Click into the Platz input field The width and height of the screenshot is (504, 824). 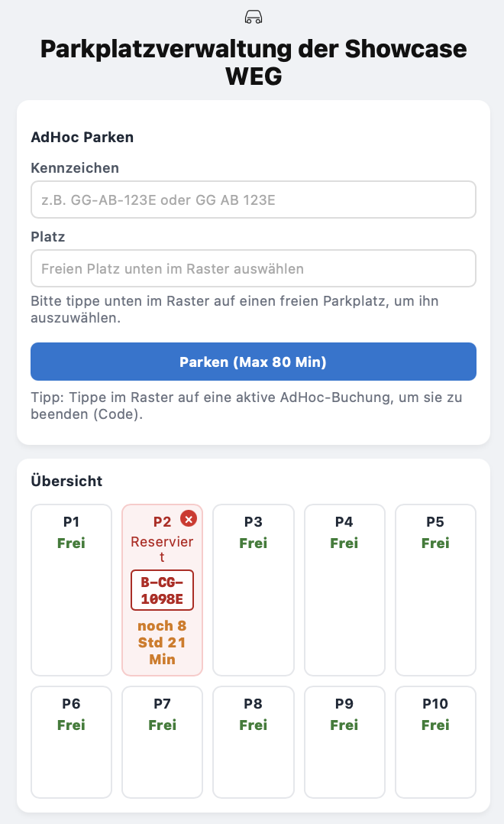tap(253, 268)
